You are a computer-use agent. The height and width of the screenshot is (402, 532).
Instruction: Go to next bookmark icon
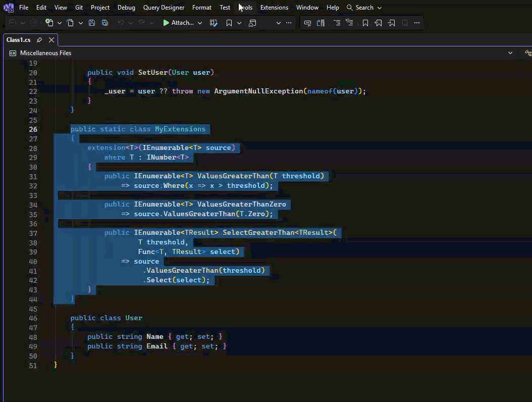tap(391, 23)
